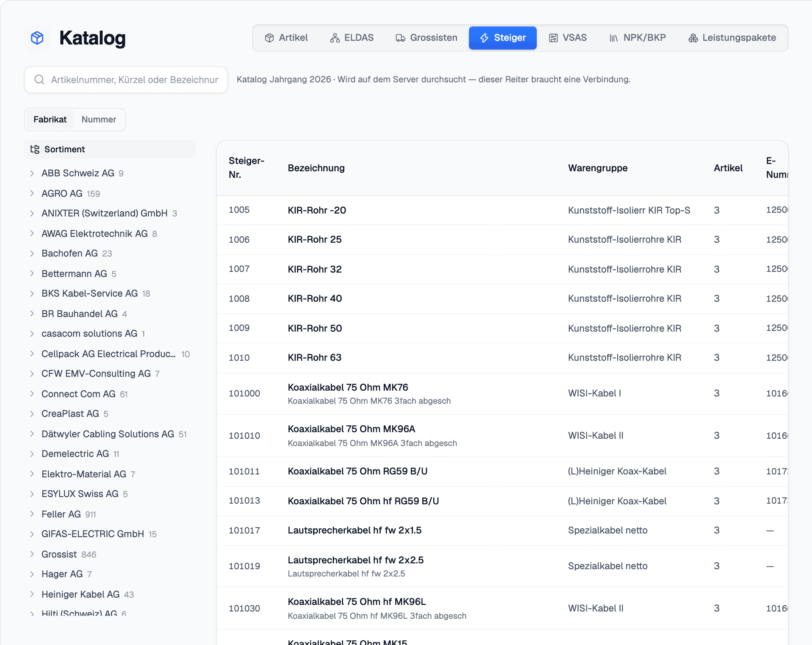Click the VSAS tab's icon
Image resolution: width=812 pixels, height=645 pixels.
[x=553, y=38]
